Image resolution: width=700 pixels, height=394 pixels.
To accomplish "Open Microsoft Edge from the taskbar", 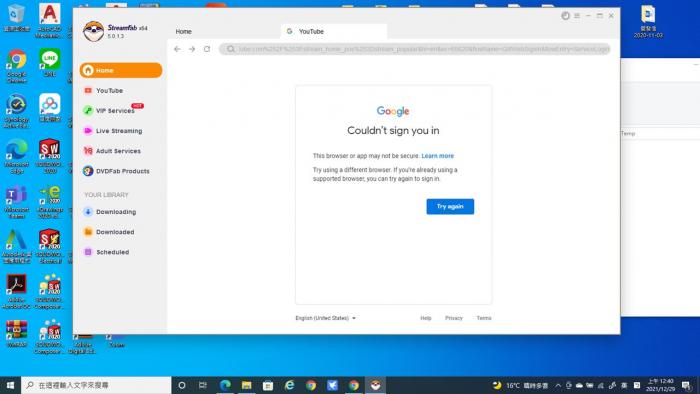I will 225,385.
